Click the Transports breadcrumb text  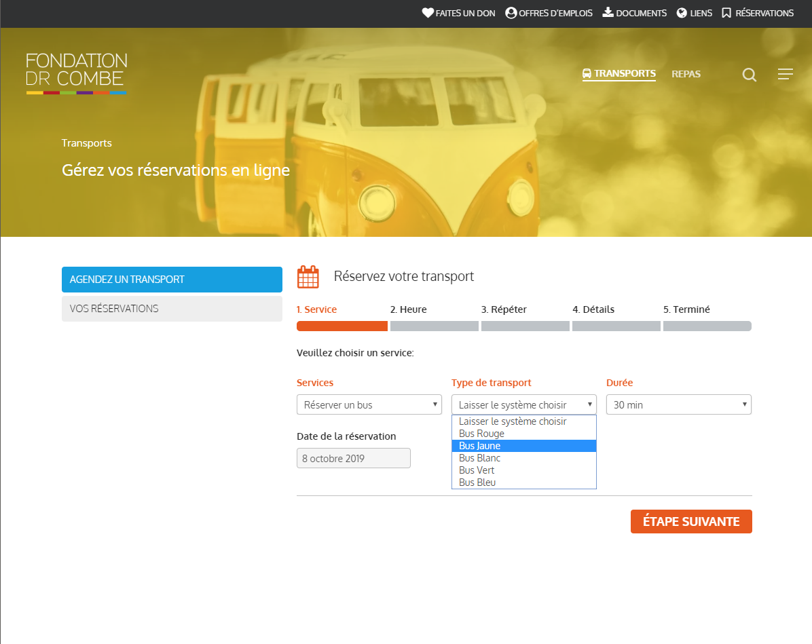pos(86,143)
